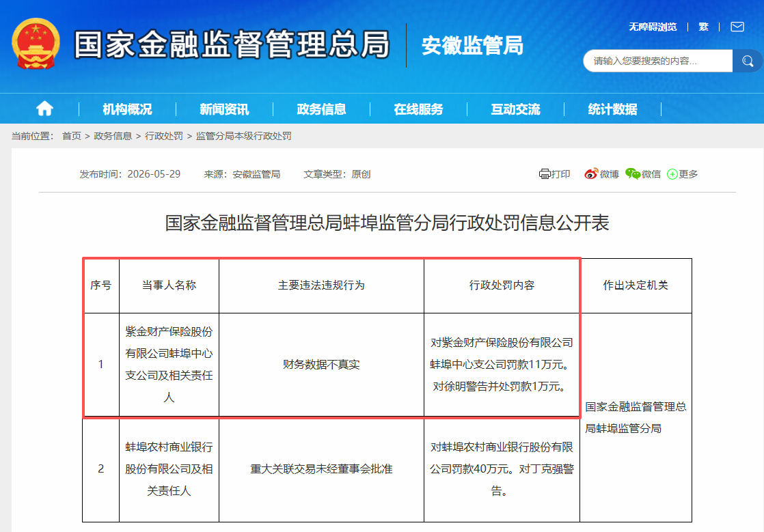
Task: Click the 无障碍浏览 link
Action: pos(653,27)
